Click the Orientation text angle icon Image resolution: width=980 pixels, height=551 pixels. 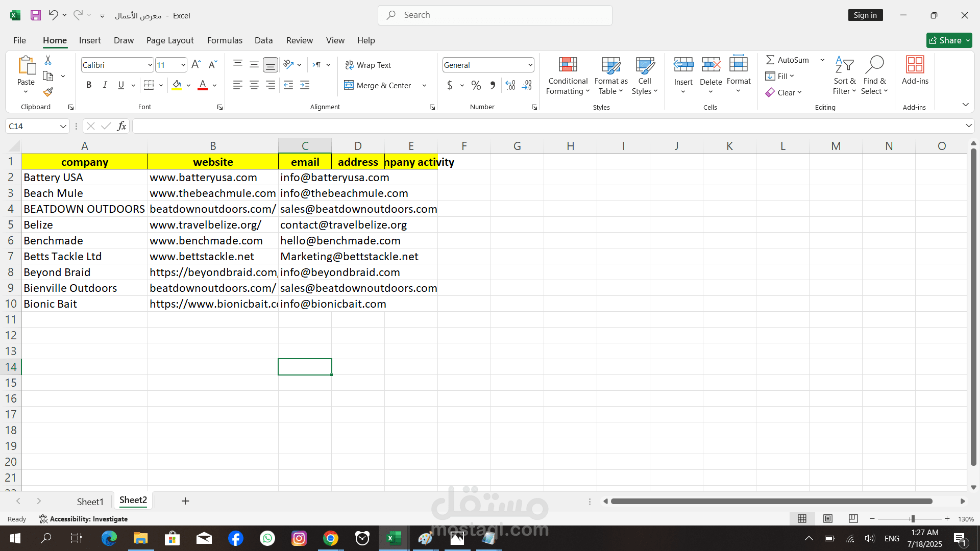pyautogui.click(x=289, y=65)
